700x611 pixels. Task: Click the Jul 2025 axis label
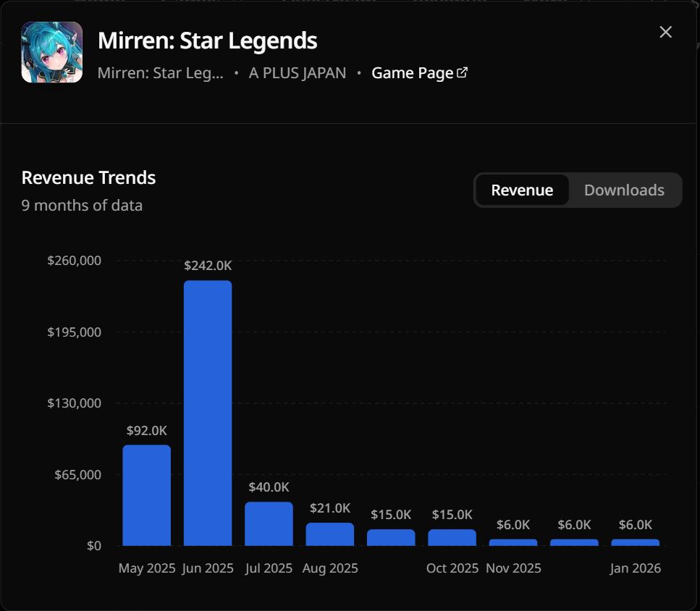(269, 568)
